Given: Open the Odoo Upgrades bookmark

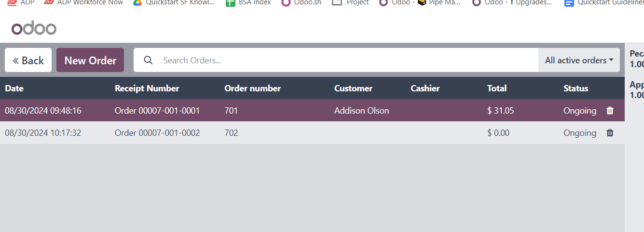Looking at the screenshot, I should (x=512, y=2).
